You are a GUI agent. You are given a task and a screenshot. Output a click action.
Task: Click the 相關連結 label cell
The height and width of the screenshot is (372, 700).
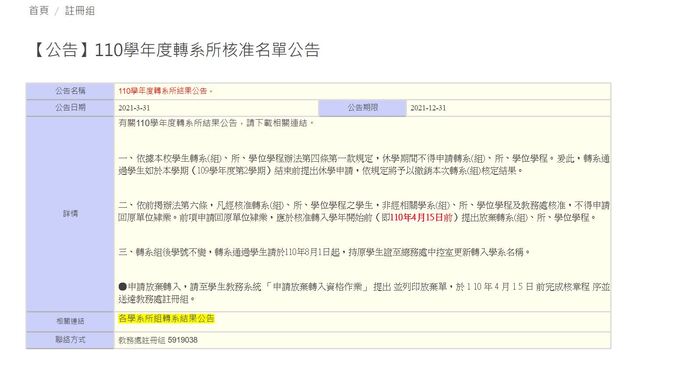pyautogui.click(x=70, y=322)
